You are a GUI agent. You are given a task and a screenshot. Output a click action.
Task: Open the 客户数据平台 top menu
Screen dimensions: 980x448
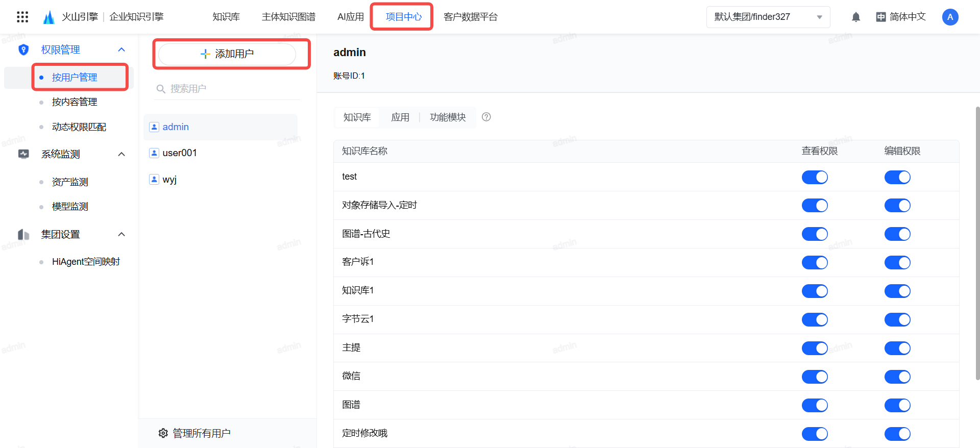[471, 17]
